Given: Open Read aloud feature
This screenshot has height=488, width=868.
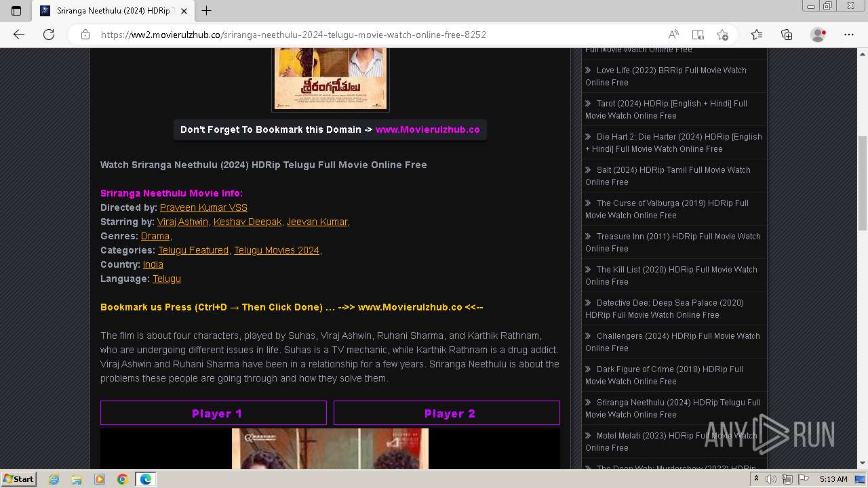Looking at the screenshot, I should point(673,35).
